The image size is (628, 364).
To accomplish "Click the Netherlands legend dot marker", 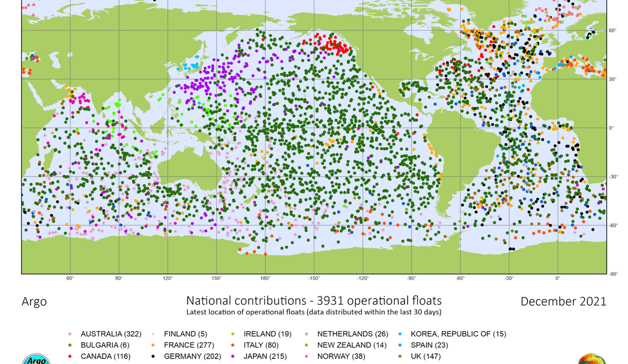I will 306,334.
